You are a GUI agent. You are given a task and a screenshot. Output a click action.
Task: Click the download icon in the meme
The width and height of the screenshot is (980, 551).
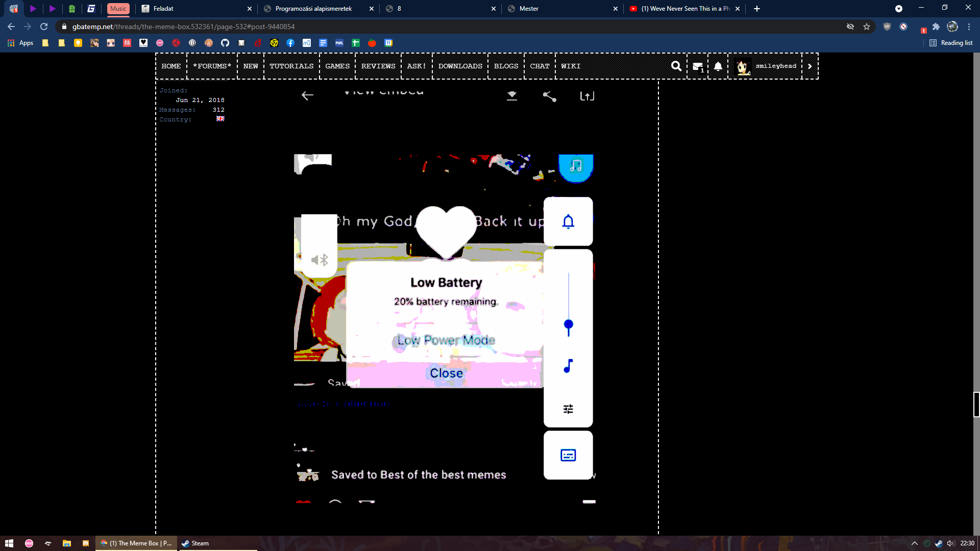pos(512,96)
